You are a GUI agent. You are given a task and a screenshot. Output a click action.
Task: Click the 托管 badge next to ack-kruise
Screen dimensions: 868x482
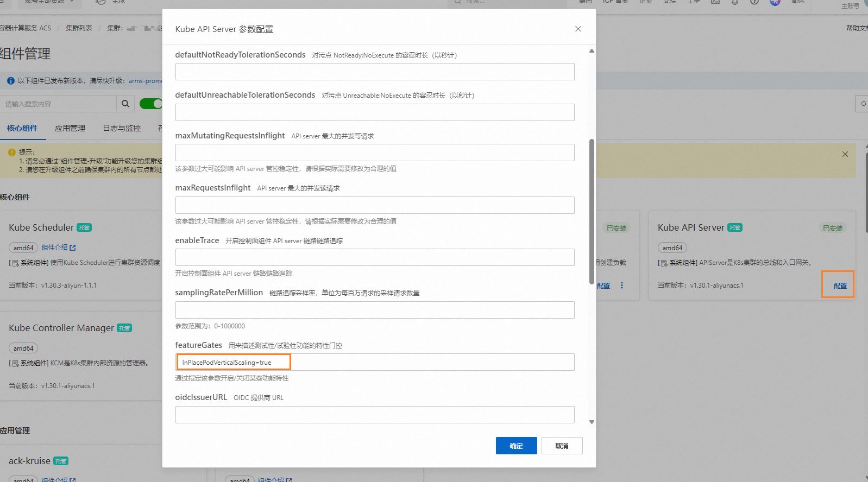[61, 461]
